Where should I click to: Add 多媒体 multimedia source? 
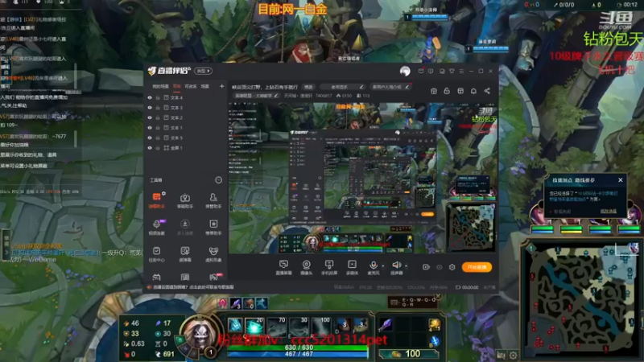[x=352, y=267]
